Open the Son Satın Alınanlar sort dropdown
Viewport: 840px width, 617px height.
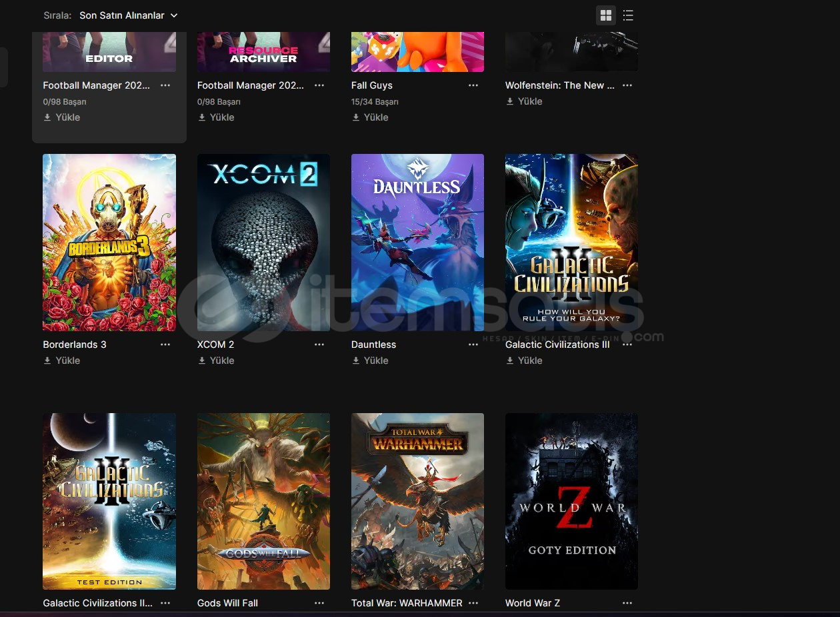tap(129, 15)
